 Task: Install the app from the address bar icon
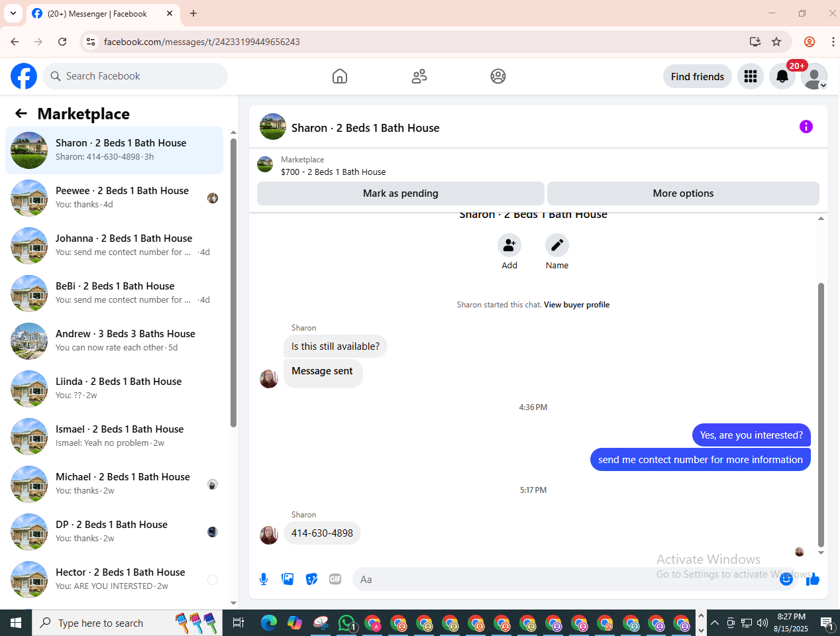coord(755,42)
